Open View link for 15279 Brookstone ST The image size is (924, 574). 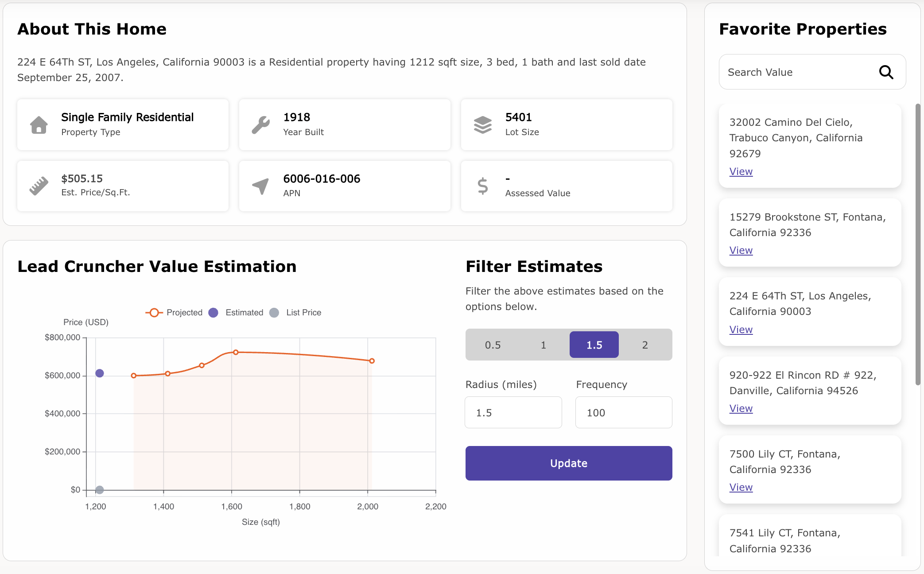pyautogui.click(x=741, y=250)
